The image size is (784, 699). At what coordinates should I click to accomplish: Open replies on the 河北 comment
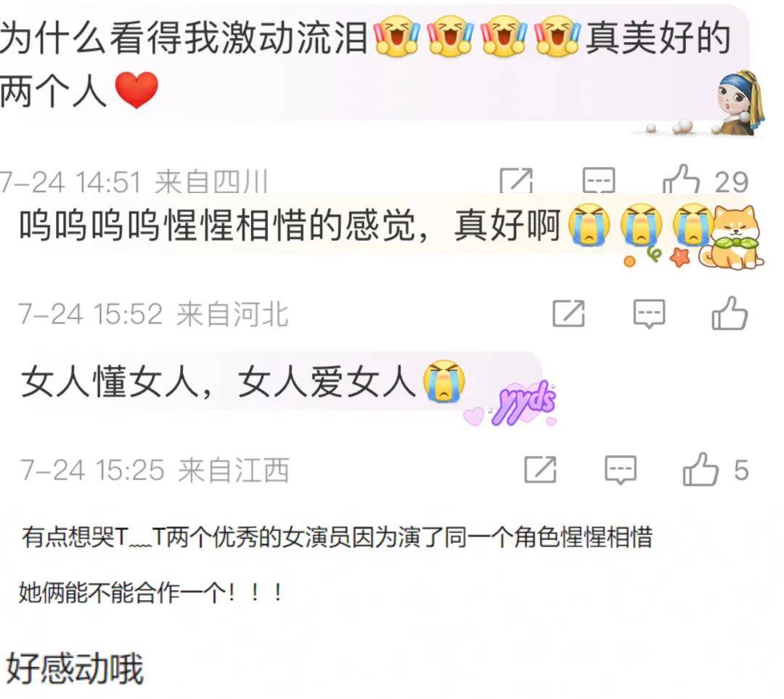(649, 314)
